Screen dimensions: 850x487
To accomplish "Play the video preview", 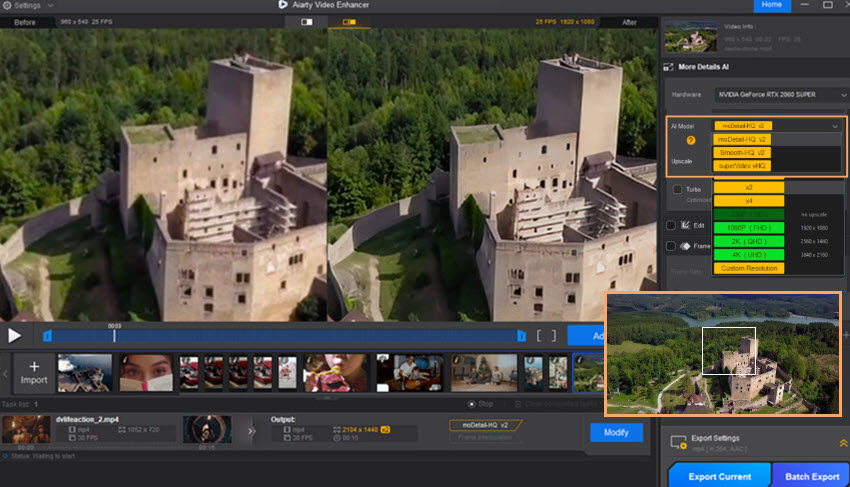I will (14, 336).
